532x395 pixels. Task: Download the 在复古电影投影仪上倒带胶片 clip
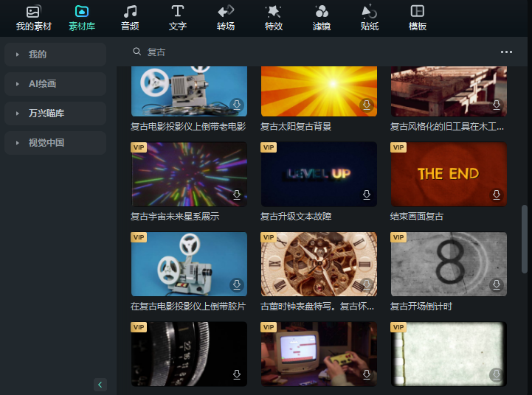coord(237,284)
